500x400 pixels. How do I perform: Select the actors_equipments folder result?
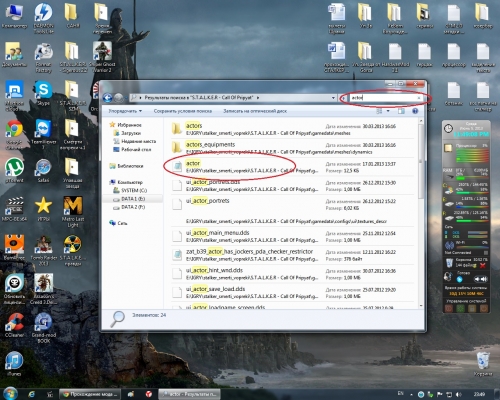tap(293, 148)
